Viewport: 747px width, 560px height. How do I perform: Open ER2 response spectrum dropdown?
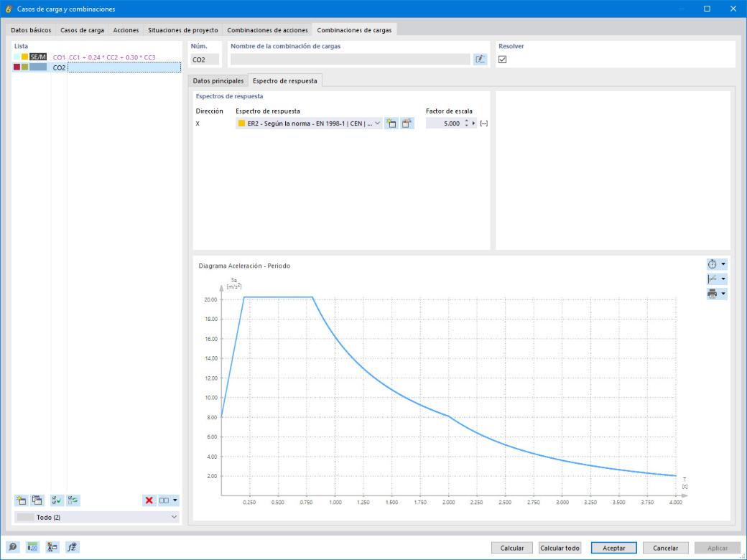(309, 123)
